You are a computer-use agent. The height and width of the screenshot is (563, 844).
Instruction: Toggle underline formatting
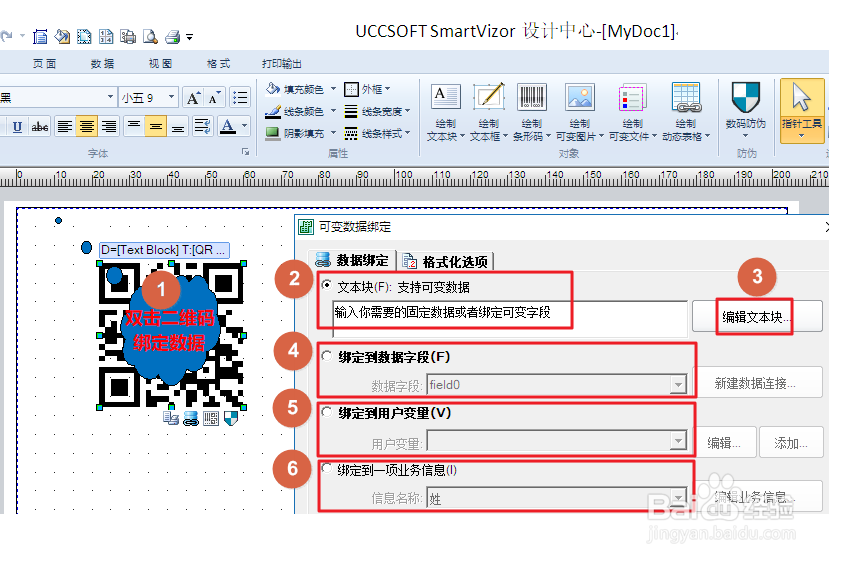pyautogui.click(x=17, y=126)
